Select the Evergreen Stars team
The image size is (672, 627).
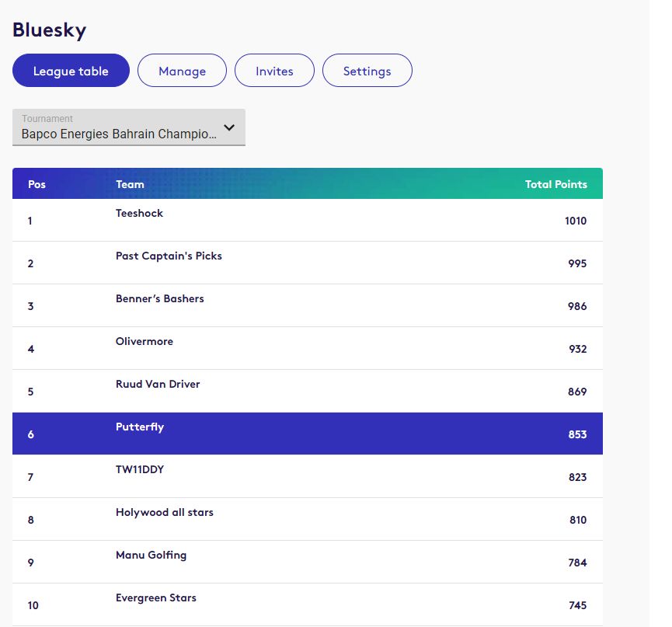[x=156, y=597]
